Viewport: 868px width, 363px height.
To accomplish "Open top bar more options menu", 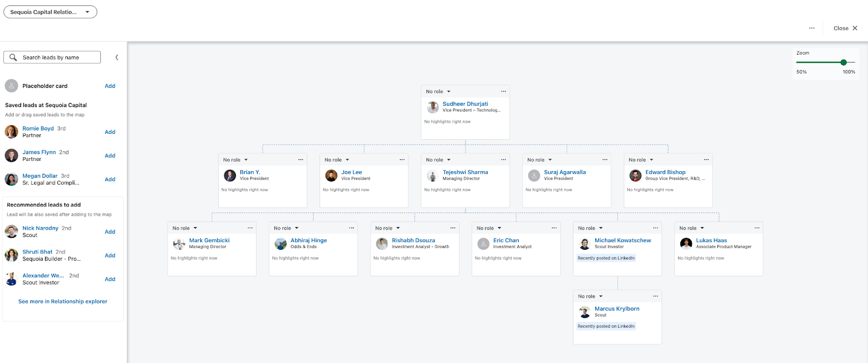I will tap(812, 28).
